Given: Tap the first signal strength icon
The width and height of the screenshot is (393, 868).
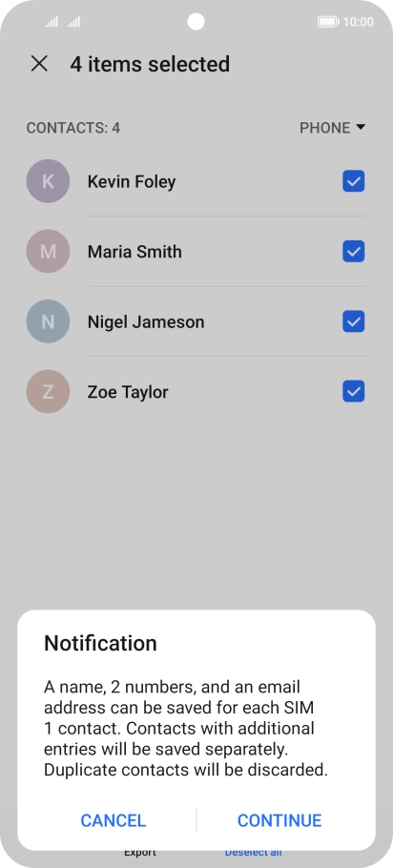Looking at the screenshot, I should (52, 22).
